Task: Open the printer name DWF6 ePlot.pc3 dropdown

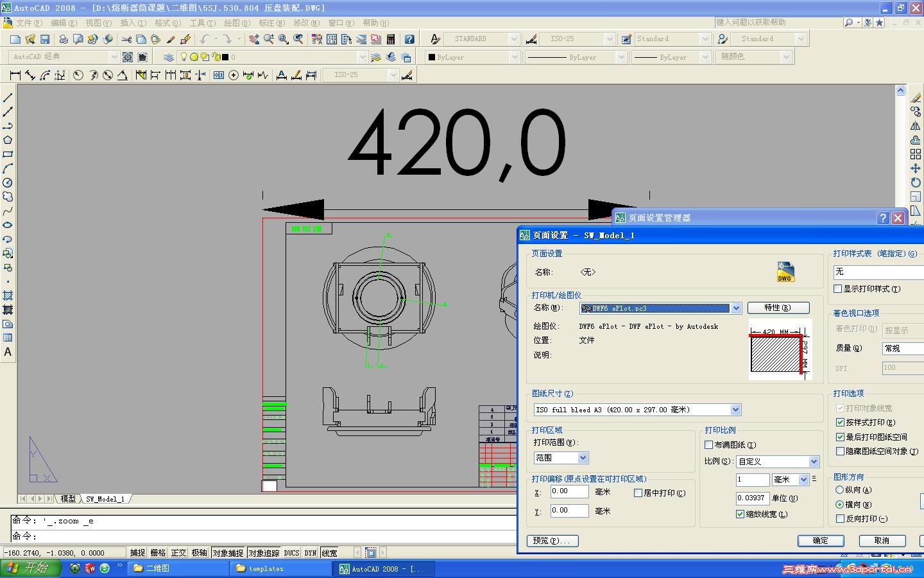Action: pos(736,308)
